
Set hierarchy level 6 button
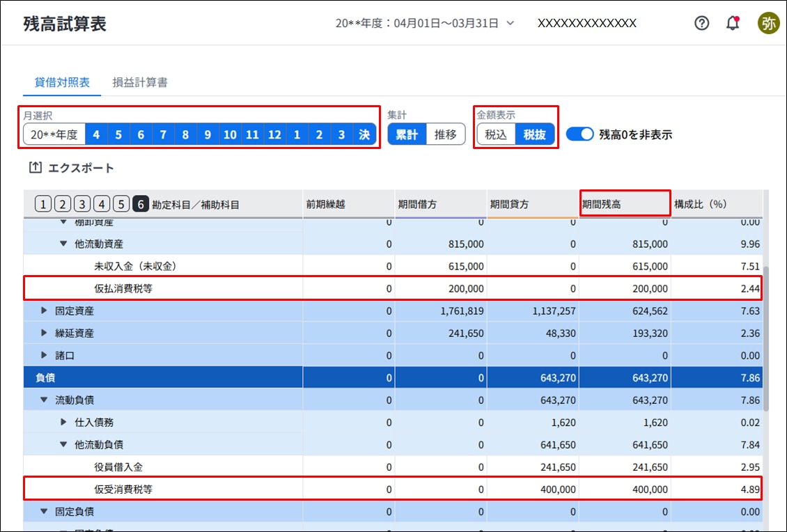(x=141, y=204)
